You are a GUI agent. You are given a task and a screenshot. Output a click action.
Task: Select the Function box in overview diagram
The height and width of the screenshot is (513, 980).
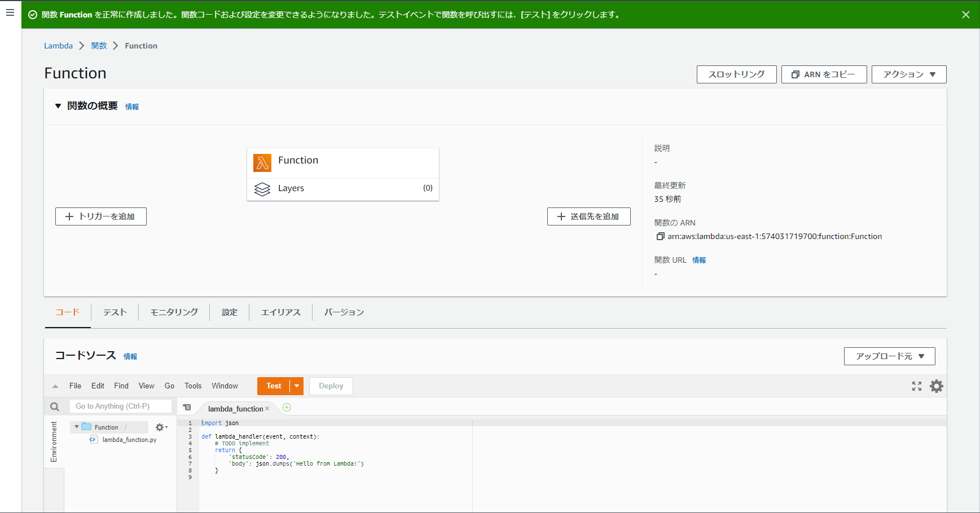(343, 163)
